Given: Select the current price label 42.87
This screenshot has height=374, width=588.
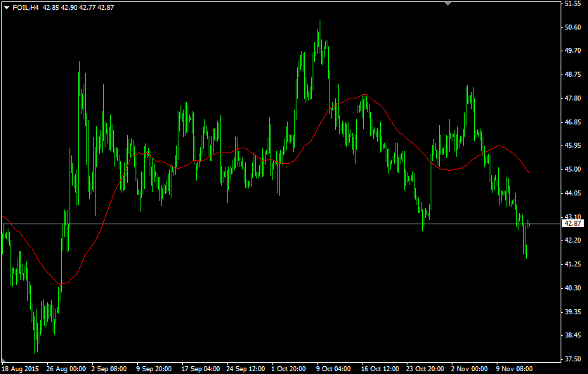Looking at the screenshot, I should 573,224.
